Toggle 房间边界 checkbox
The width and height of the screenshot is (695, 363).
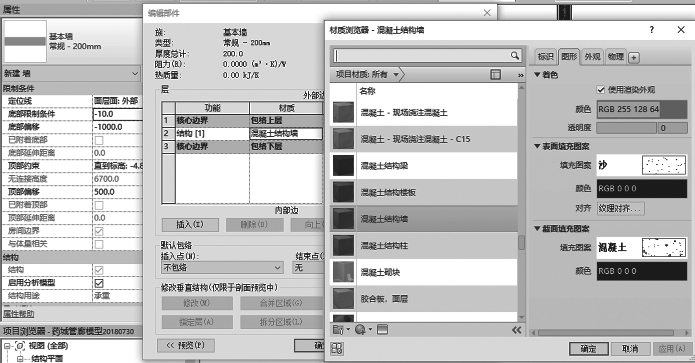coord(99,231)
